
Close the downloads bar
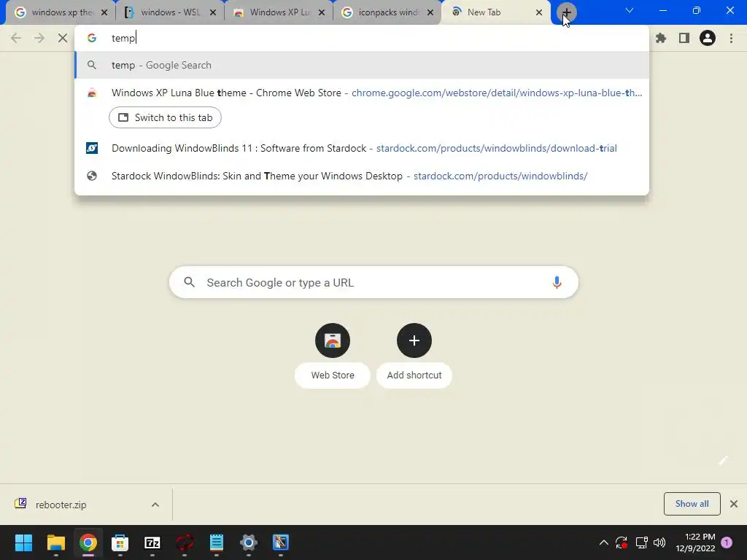click(734, 504)
